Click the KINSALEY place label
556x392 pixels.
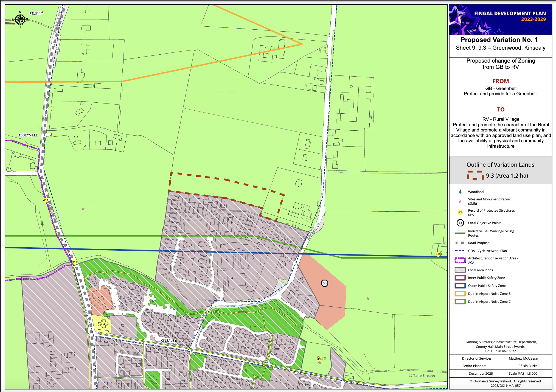coord(169,340)
